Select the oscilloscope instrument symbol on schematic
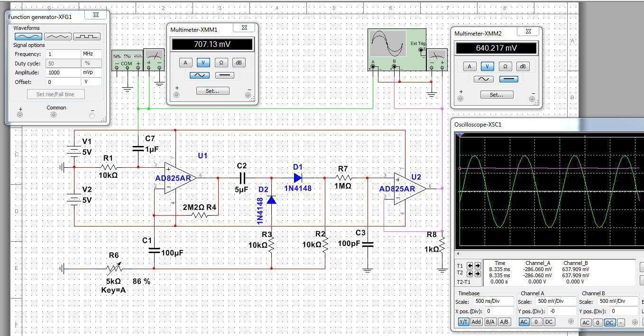Screen dimensions: 644x336 (397, 49)
